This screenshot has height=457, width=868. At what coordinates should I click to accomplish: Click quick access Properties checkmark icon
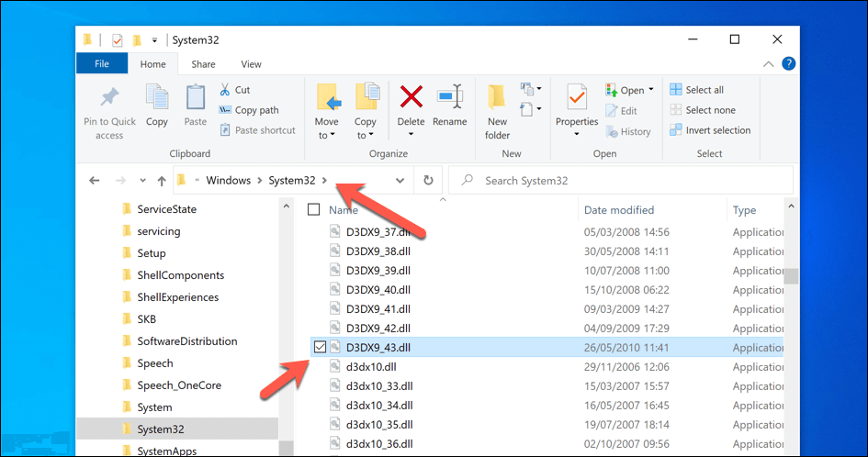(117, 39)
